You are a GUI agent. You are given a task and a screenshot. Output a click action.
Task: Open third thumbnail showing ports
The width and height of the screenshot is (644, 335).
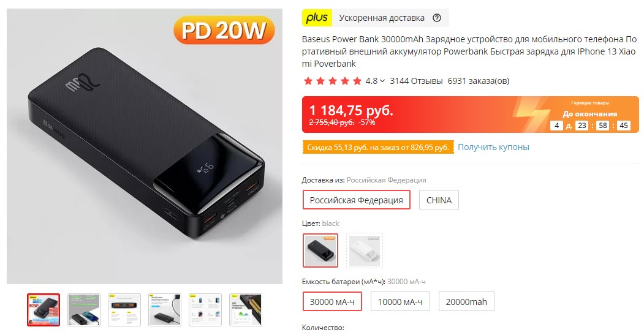(124, 310)
